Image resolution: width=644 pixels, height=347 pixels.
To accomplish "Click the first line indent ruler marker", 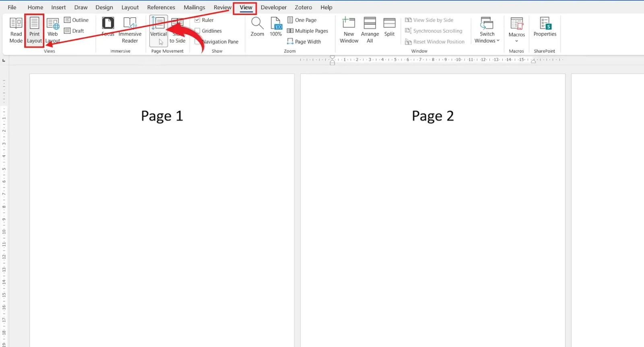I will coord(332,58).
